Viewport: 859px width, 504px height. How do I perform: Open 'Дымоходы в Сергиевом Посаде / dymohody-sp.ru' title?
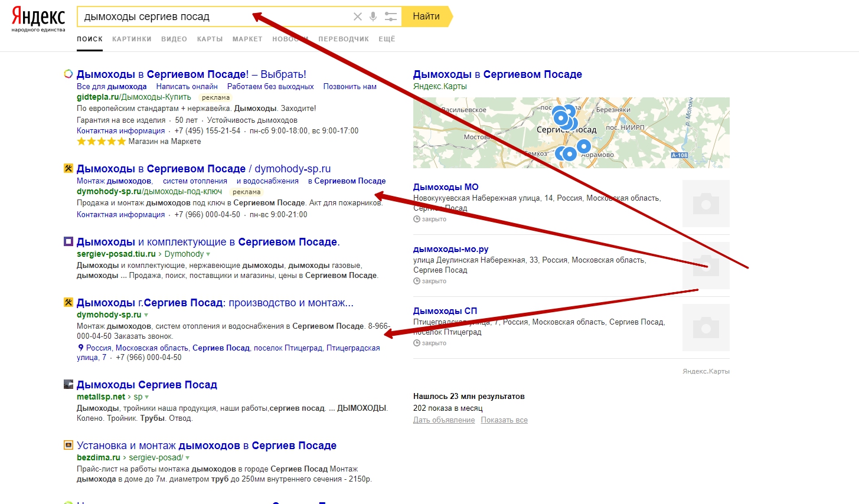(x=204, y=169)
